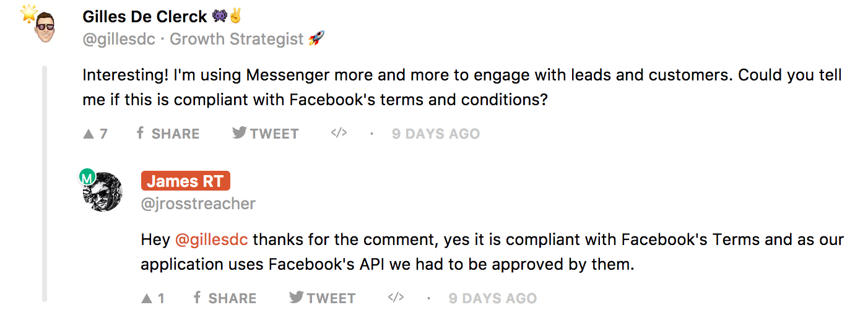Click Facebook icon under James RT's reply

point(197,298)
